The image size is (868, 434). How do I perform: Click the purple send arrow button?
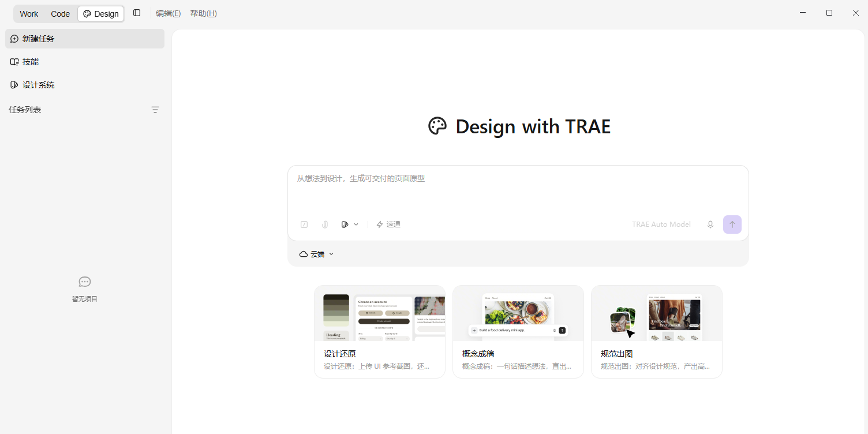click(732, 225)
